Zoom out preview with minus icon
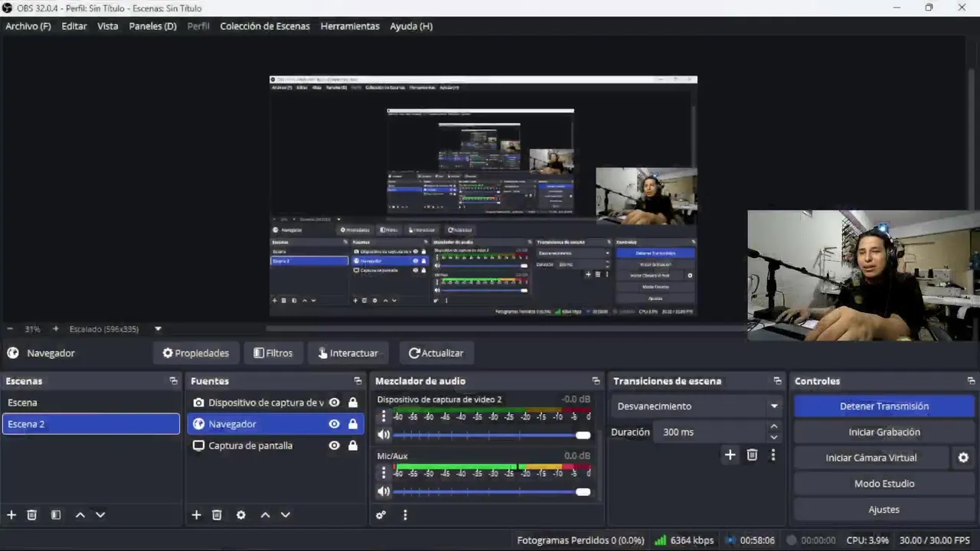The width and height of the screenshot is (980, 551). [x=10, y=329]
